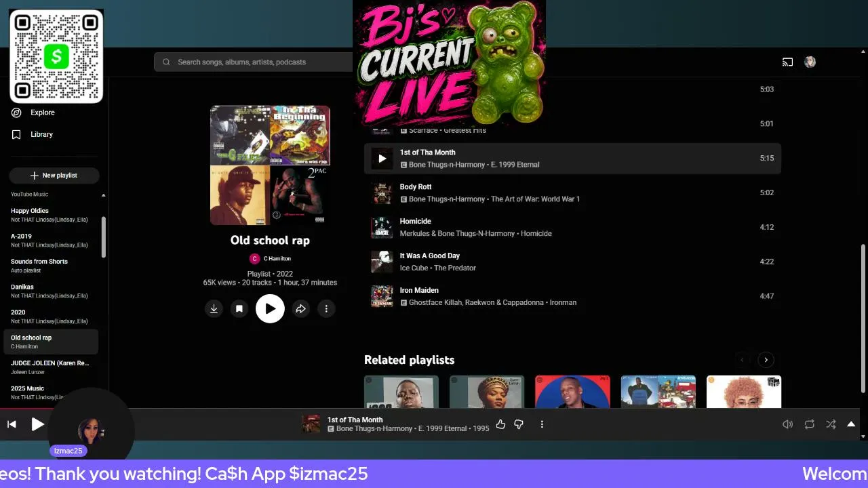Open the Ironman album link
Image resolution: width=868 pixels, height=488 pixels.
(x=563, y=303)
